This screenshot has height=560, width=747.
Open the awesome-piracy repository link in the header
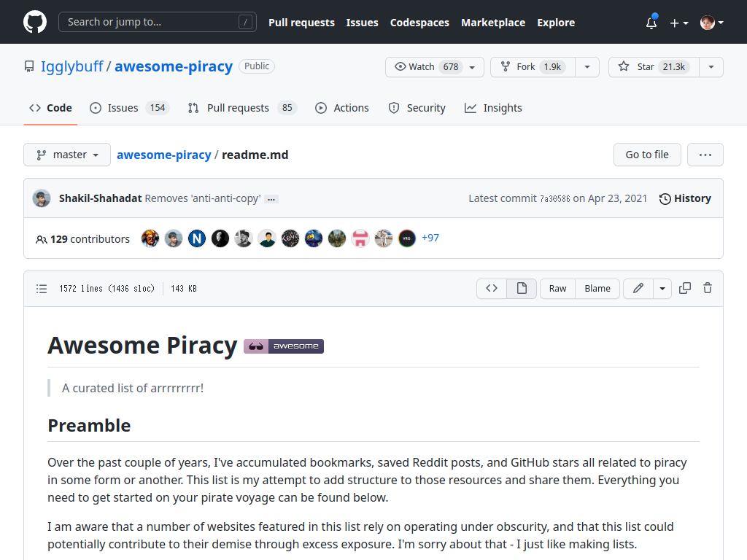[x=174, y=66]
